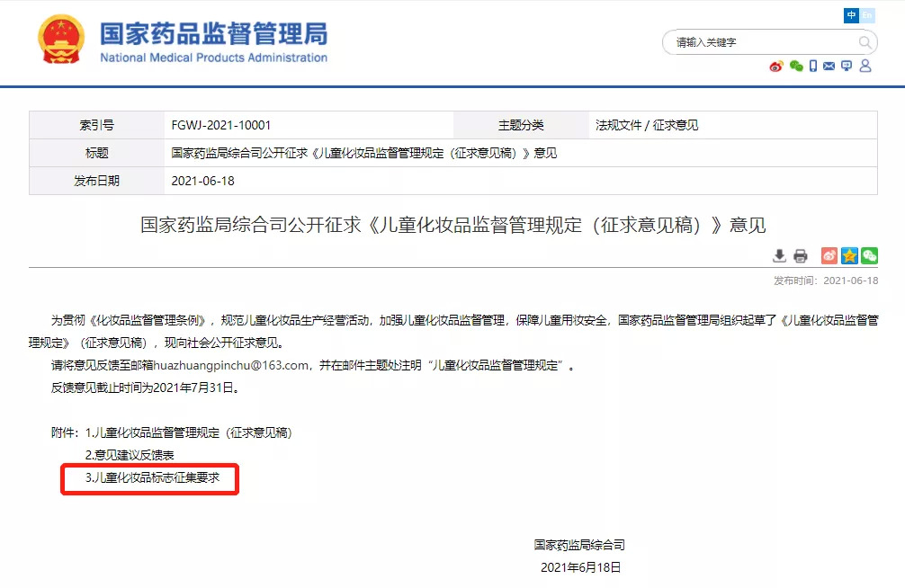Click the email envelope icon in header
This screenshot has width=905, height=588.
tap(829, 67)
